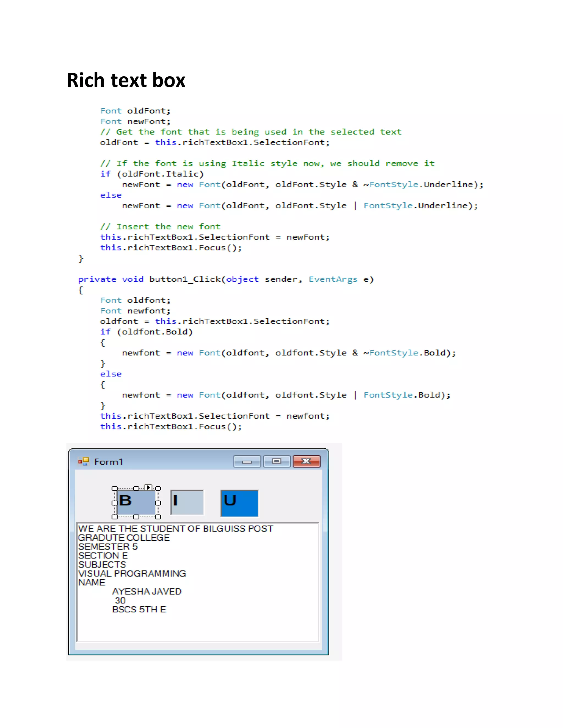Open the smart tag arrow on B button
This screenshot has width=563, height=728.
pos(148,487)
